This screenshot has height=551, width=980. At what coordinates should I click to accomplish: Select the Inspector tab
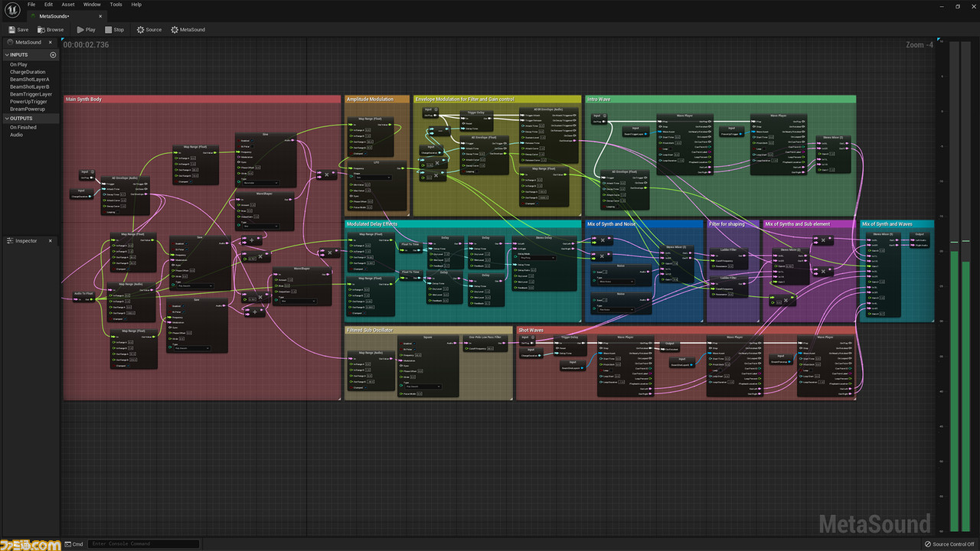[31, 241]
